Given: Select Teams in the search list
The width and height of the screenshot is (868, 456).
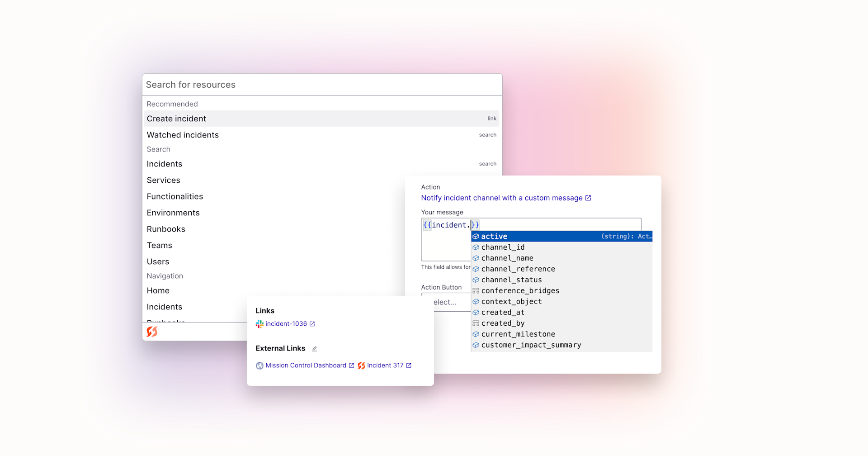Looking at the screenshot, I should click(x=159, y=245).
